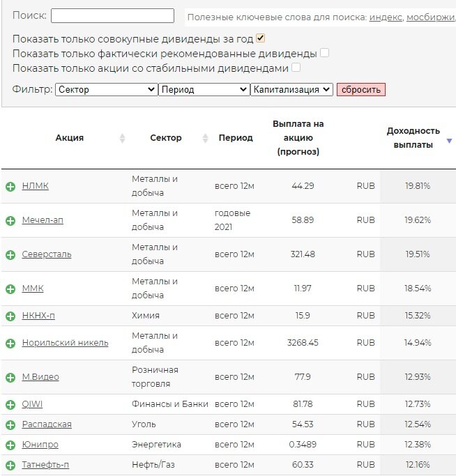Open the Период filter dropdown
The image size is (456, 476).
tap(204, 89)
